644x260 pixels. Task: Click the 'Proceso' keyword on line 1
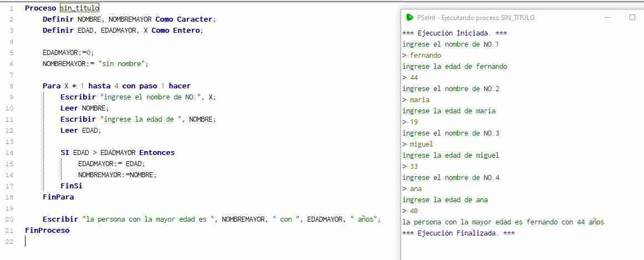[41, 8]
